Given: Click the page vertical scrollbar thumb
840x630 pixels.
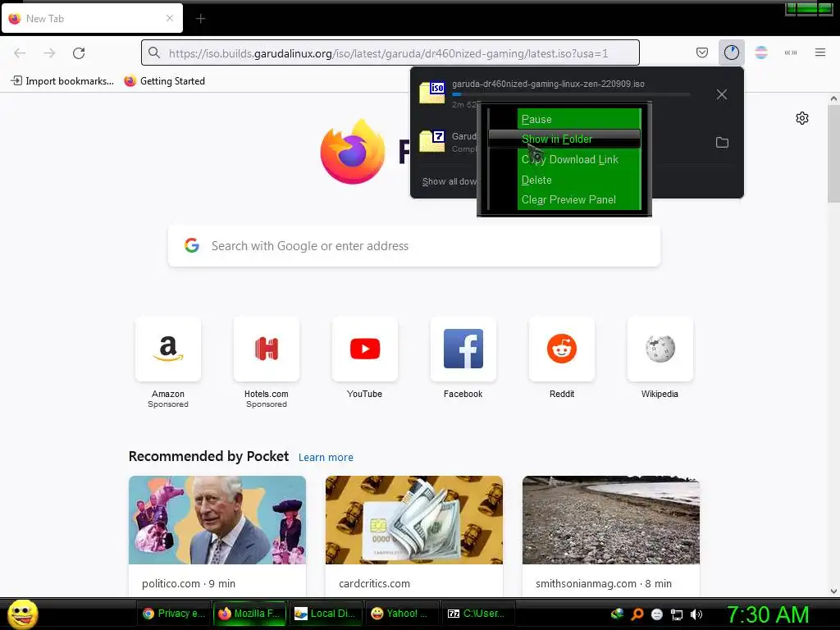Looking at the screenshot, I should (x=833, y=154).
